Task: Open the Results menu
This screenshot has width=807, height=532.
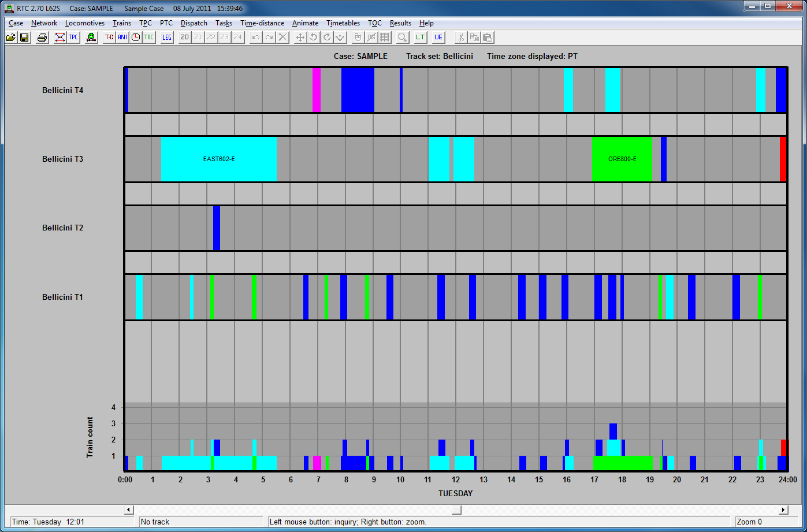Action: click(x=400, y=23)
